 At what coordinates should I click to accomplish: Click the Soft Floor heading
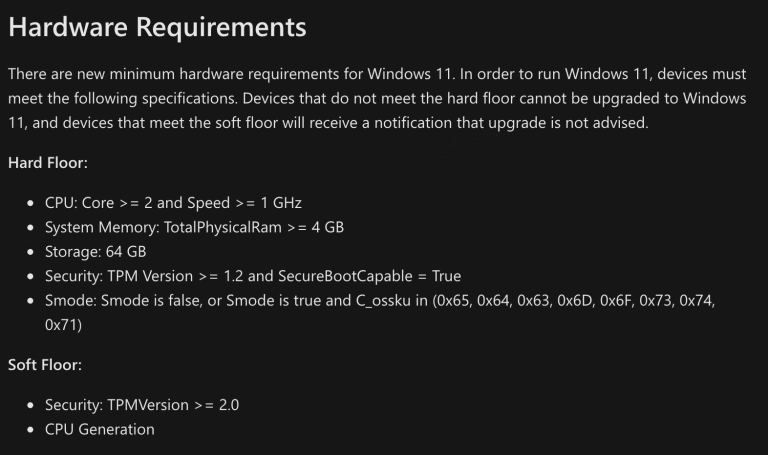[x=45, y=365]
